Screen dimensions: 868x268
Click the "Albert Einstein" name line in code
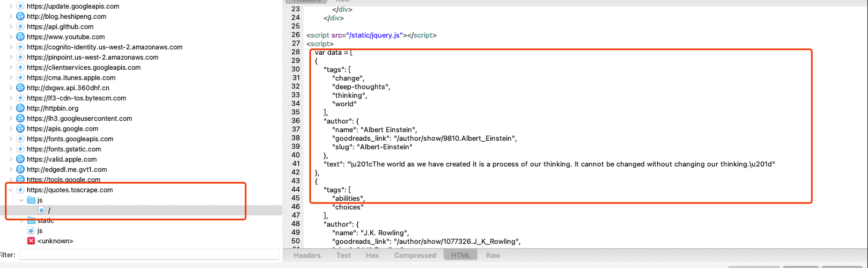point(374,130)
